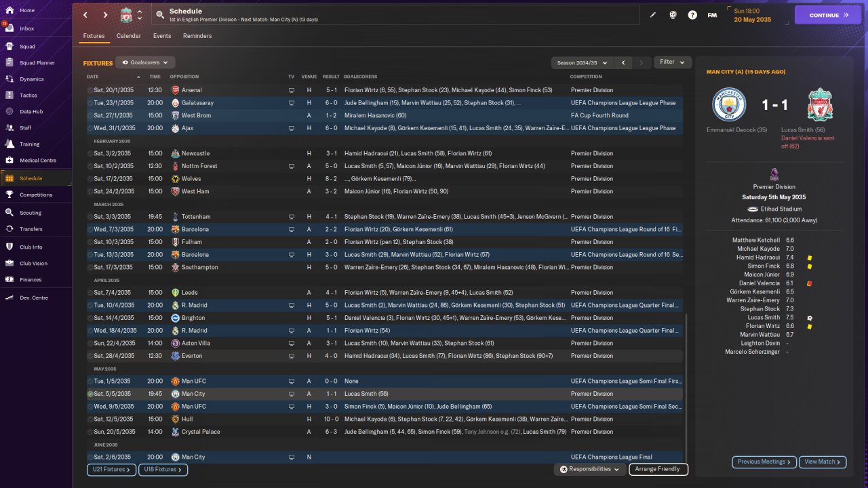The image size is (868, 488).
Task: Switch to the Calendar tab
Action: 128,36
